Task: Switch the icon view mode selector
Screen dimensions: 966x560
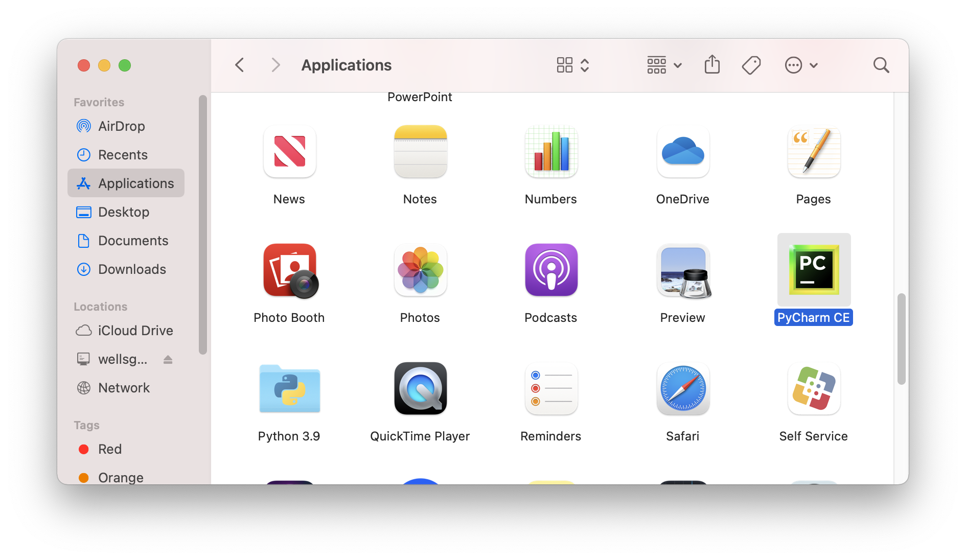Action: pyautogui.click(x=572, y=65)
